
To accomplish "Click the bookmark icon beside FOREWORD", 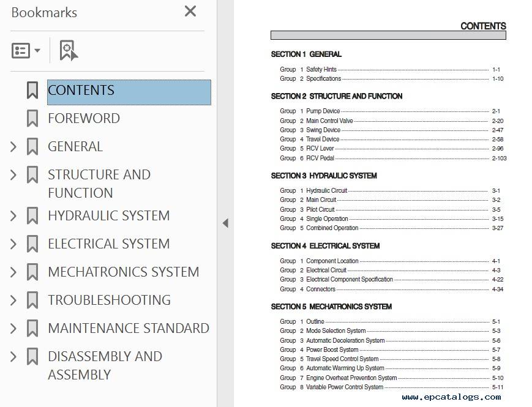I will point(32,118).
